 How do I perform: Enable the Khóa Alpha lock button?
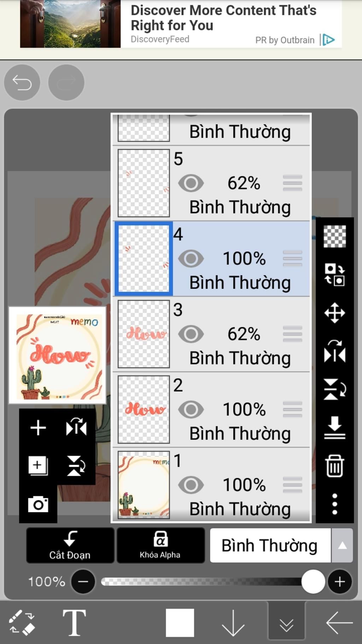[160, 545]
